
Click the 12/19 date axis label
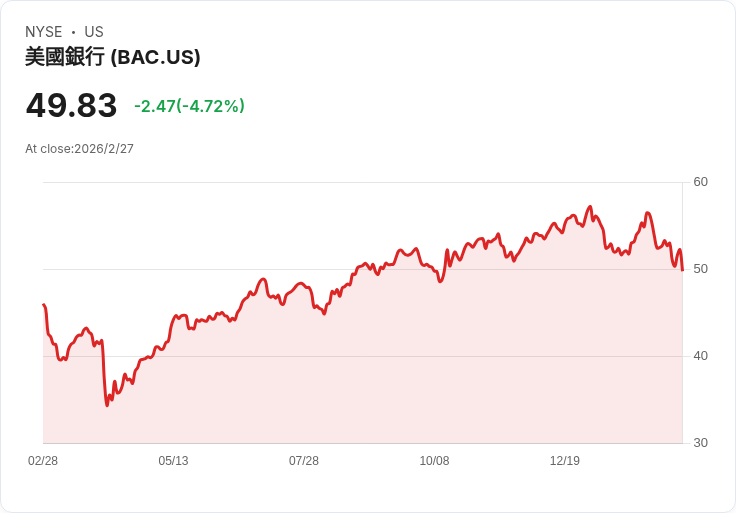tap(565, 461)
